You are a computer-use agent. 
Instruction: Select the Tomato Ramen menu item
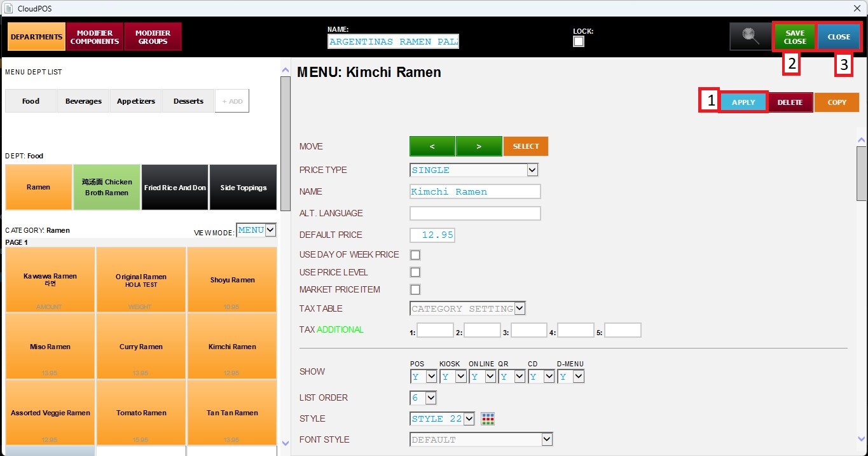(x=141, y=413)
